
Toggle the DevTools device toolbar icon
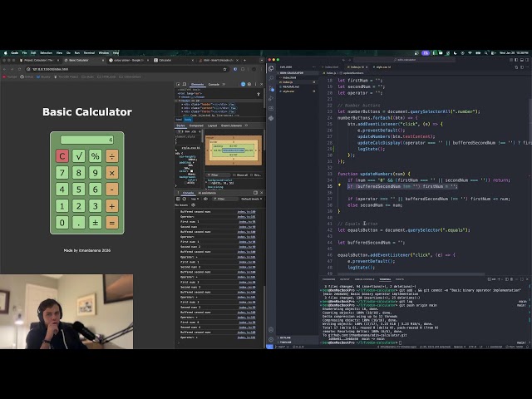[185, 84]
